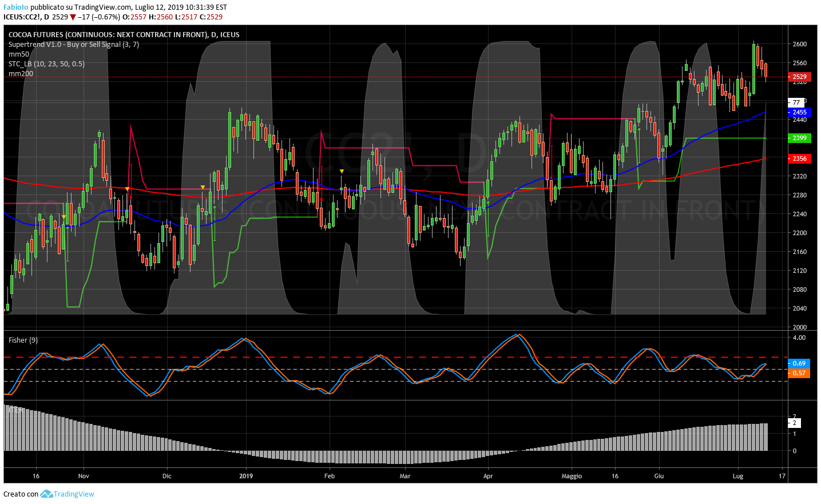Viewport: 821px width, 504px height.
Task: Click the ICEUS:CC2!, D symbol text
Action: [26, 17]
